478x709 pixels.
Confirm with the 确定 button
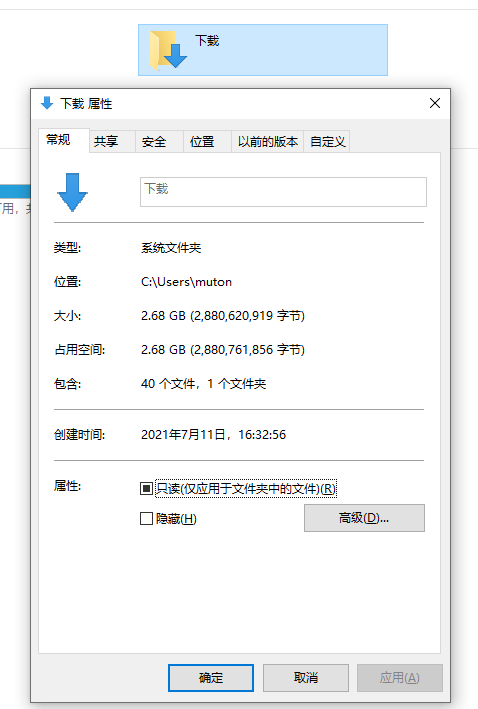(x=211, y=678)
